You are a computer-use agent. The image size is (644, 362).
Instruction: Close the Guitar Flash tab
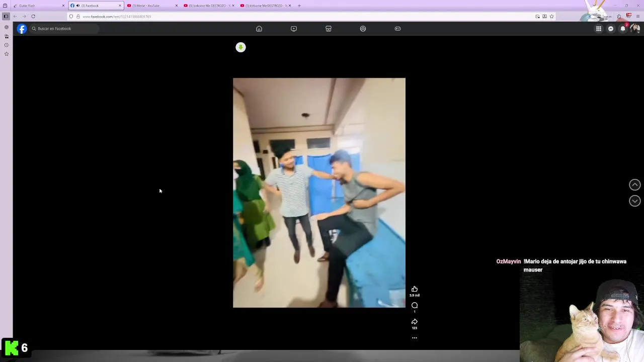pyautogui.click(x=63, y=6)
